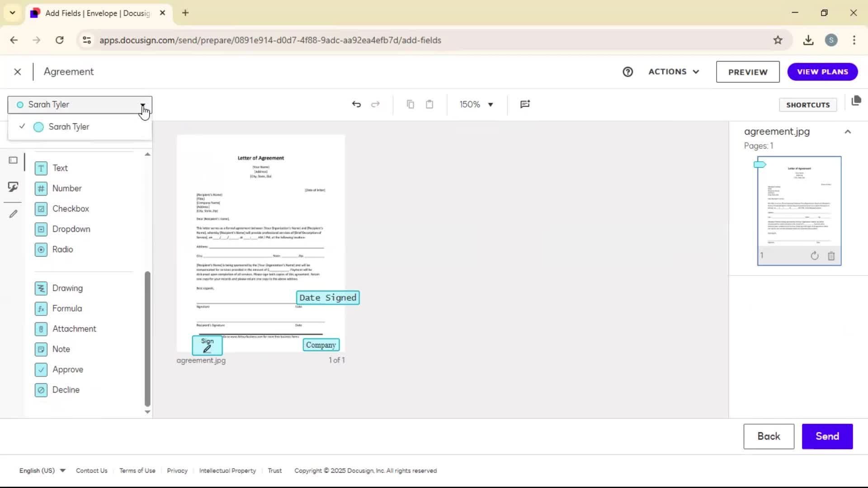Open the English (US) language dropdown
This screenshot has width=868, height=488.
(42, 471)
